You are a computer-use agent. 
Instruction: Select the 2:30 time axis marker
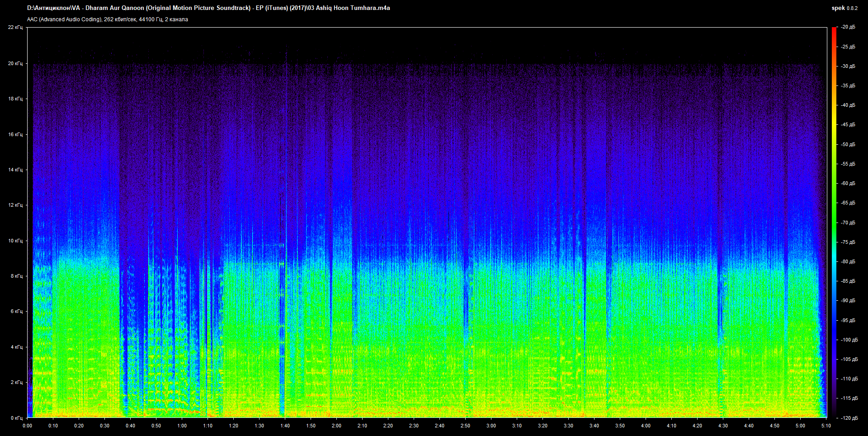pos(414,426)
